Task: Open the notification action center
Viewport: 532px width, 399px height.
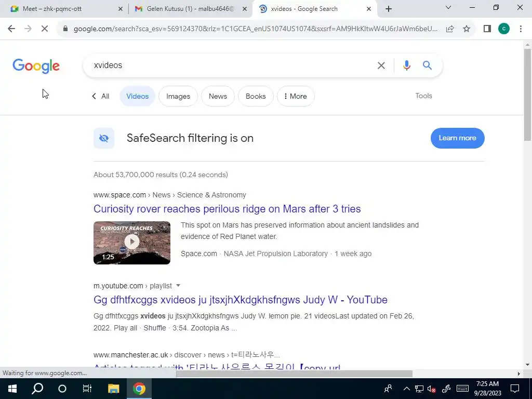Action: coord(515,389)
